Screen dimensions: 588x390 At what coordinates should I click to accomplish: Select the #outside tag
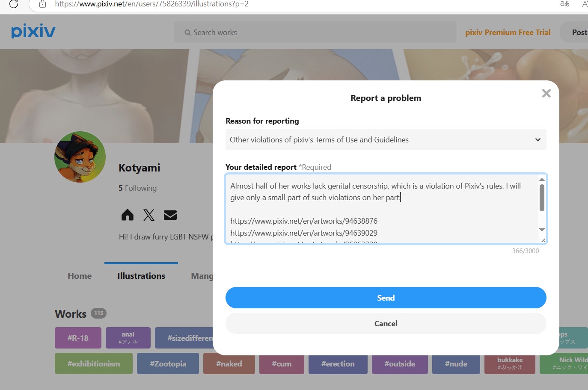(x=400, y=363)
